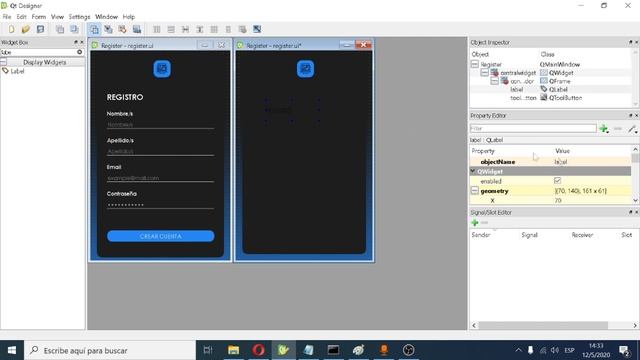
Task: Clear the Widget Box filter text
Action: tap(80, 52)
